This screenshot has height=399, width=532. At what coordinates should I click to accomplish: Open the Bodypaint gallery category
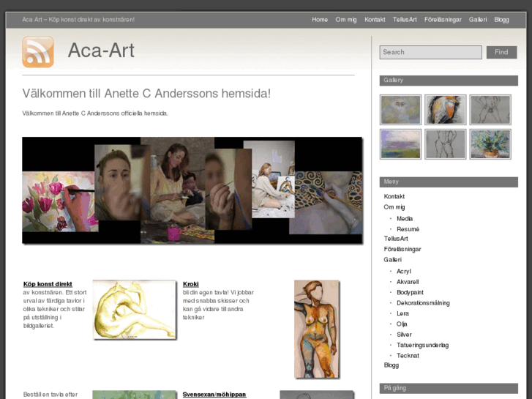pyautogui.click(x=410, y=292)
